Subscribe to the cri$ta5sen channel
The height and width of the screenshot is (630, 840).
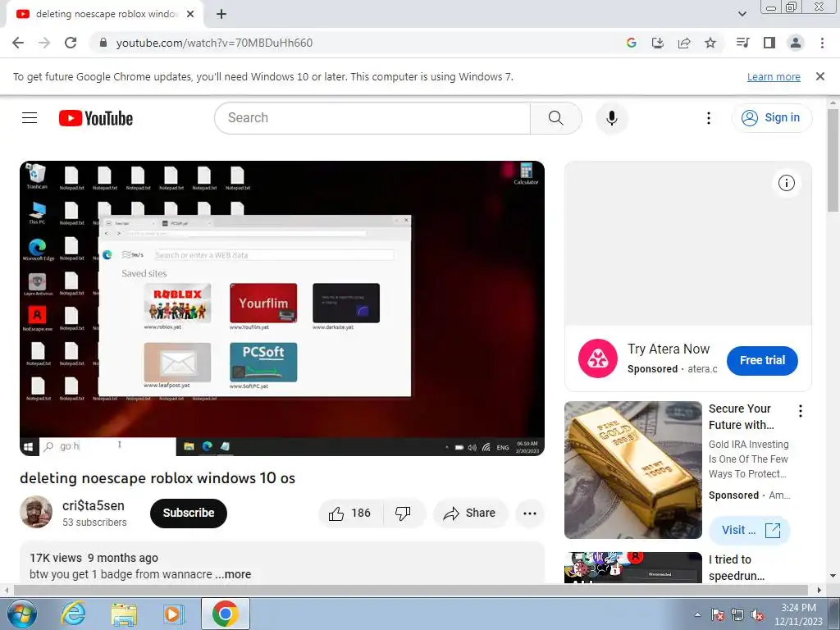pos(189,513)
